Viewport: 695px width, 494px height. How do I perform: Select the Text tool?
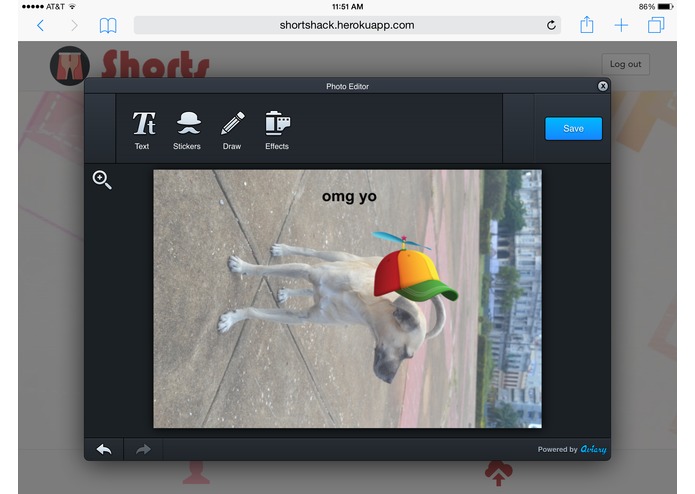click(143, 130)
